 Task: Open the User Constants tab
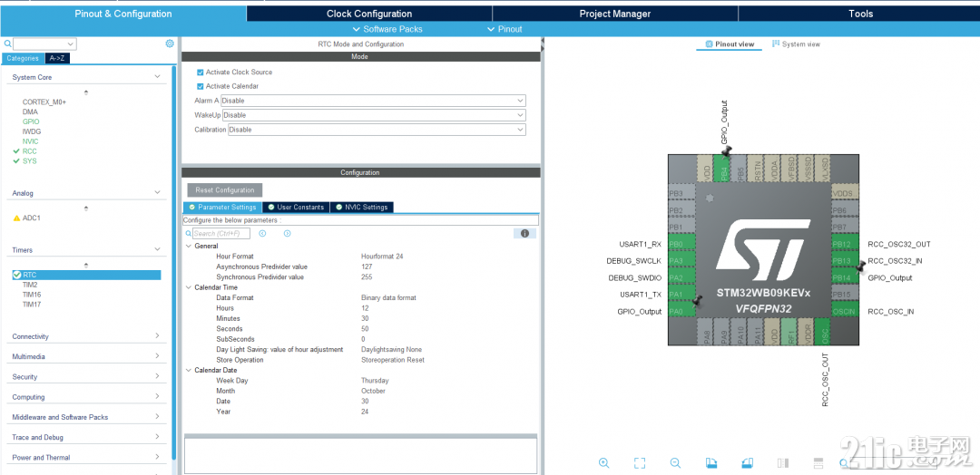click(296, 208)
